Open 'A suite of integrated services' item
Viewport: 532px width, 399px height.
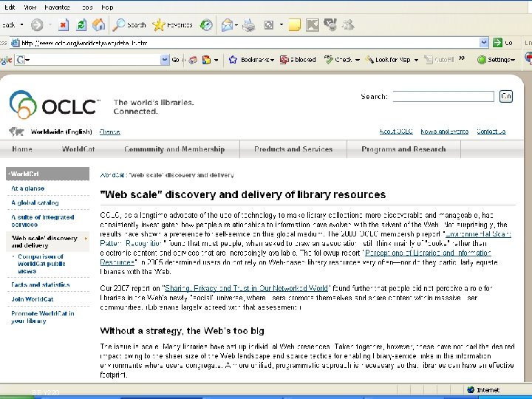pos(42,220)
